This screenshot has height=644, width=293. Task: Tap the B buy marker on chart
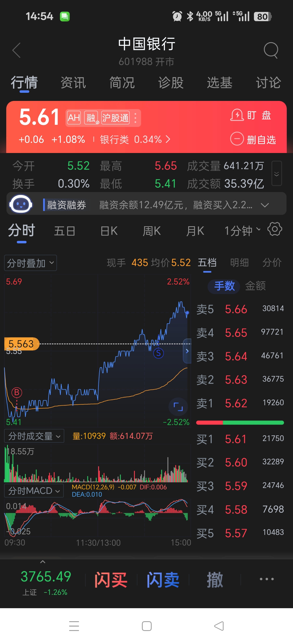(17, 392)
